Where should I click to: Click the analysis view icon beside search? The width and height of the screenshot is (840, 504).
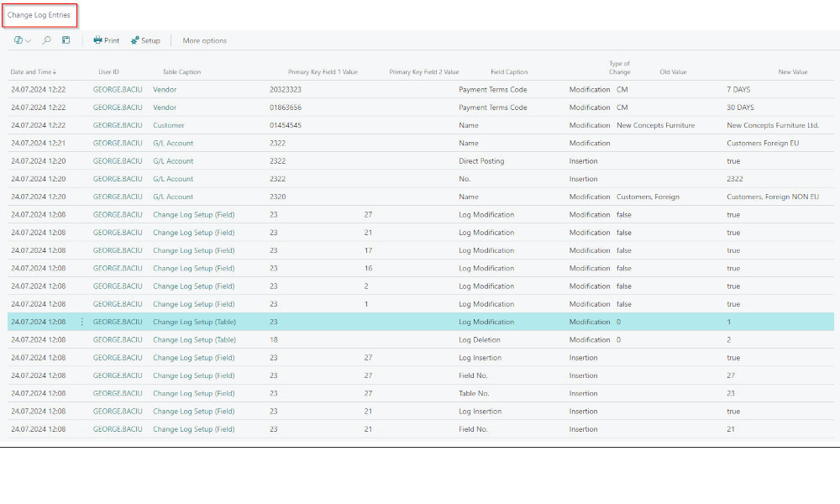[66, 40]
